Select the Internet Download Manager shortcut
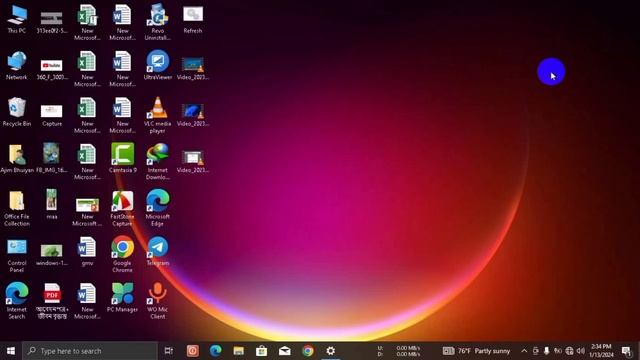This screenshot has height=360, width=640. tap(158, 162)
